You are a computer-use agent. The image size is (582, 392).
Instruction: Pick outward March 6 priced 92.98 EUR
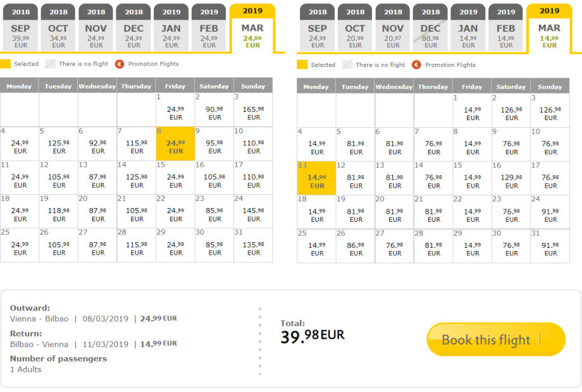tap(97, 144)
